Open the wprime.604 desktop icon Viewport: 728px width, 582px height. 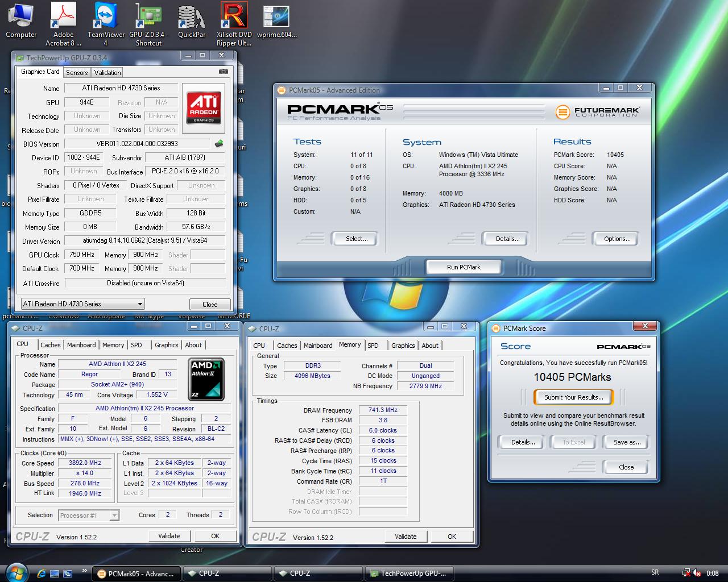click(x=277, y=21)
